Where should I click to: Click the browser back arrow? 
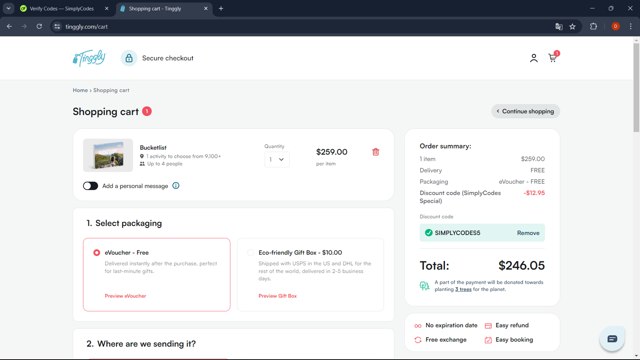click(9, 27)
